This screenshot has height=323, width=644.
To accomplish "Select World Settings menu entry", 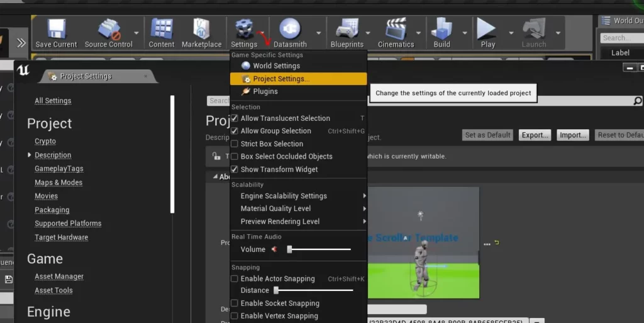I will [299, 65].
